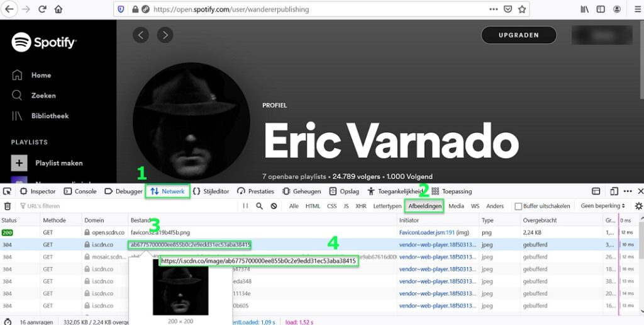The height and width of the screenshot is (325, 644).
Task: Open the Firefox hamburger menu
Action: coord(636,9)
